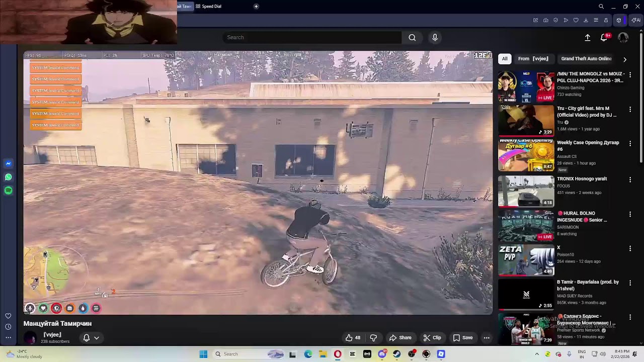The image size is (644, 362).
Task: Open YouTube notifications bell with 9+ badge
Action: pyautogui.click(x=604, y=37)
